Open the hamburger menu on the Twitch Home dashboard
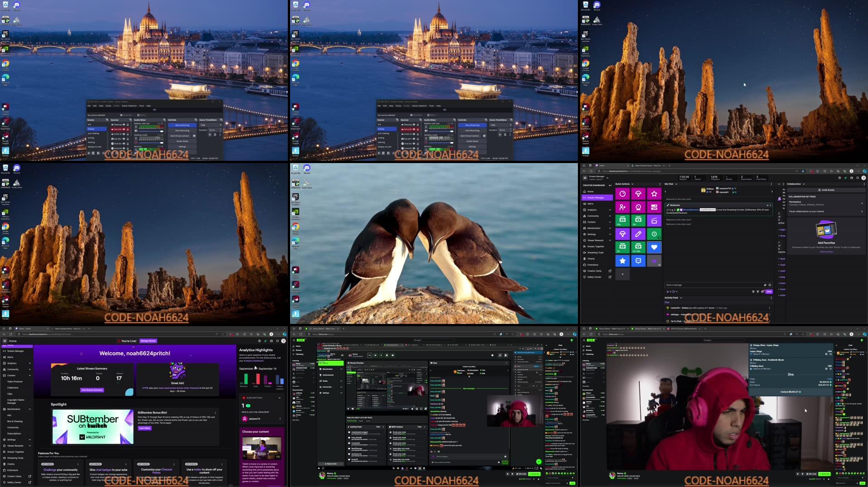The width and height of the screenshot is (868, 487). point(5,341)
